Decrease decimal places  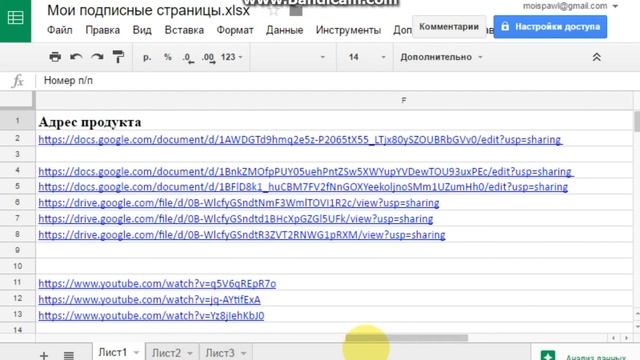[188, 57]
